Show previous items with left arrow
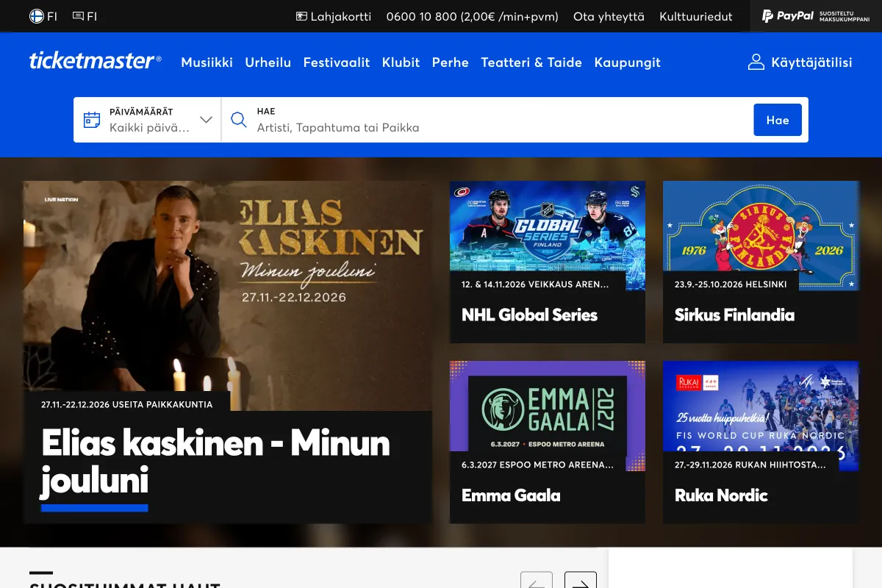The height and width of the screenshot is (588, 882). click(x=537, y=580)
